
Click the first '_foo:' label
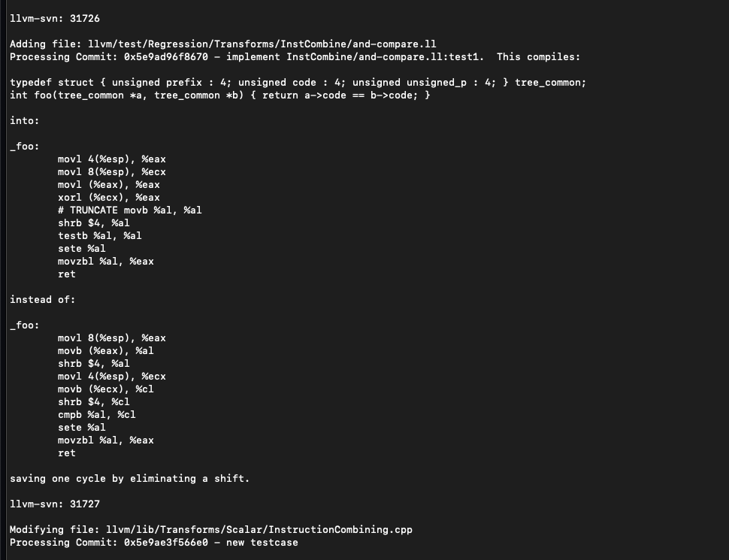tap(25, 147)
